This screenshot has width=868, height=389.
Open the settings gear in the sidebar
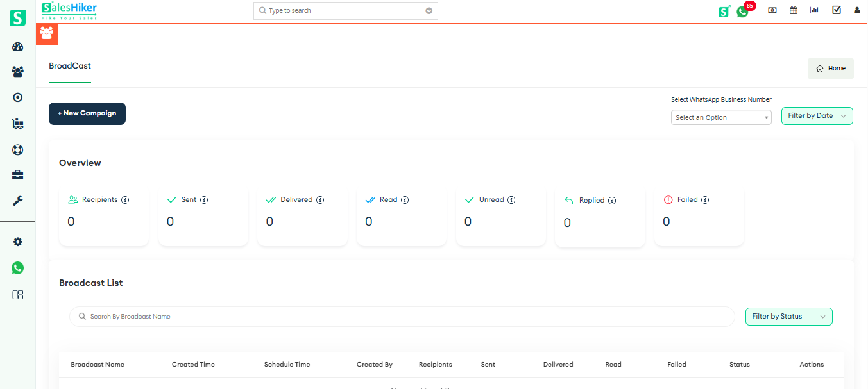(x=17, y=242)
